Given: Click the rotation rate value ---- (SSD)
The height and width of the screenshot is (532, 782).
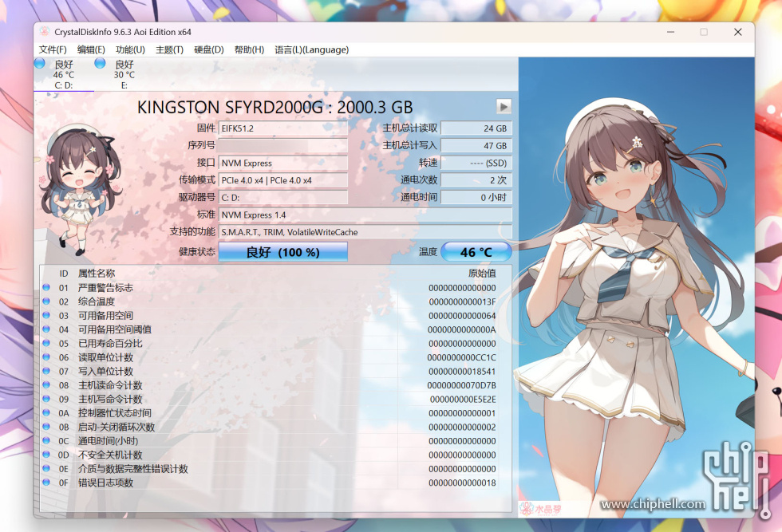Looking at the screenshot, I should (476, 163).
